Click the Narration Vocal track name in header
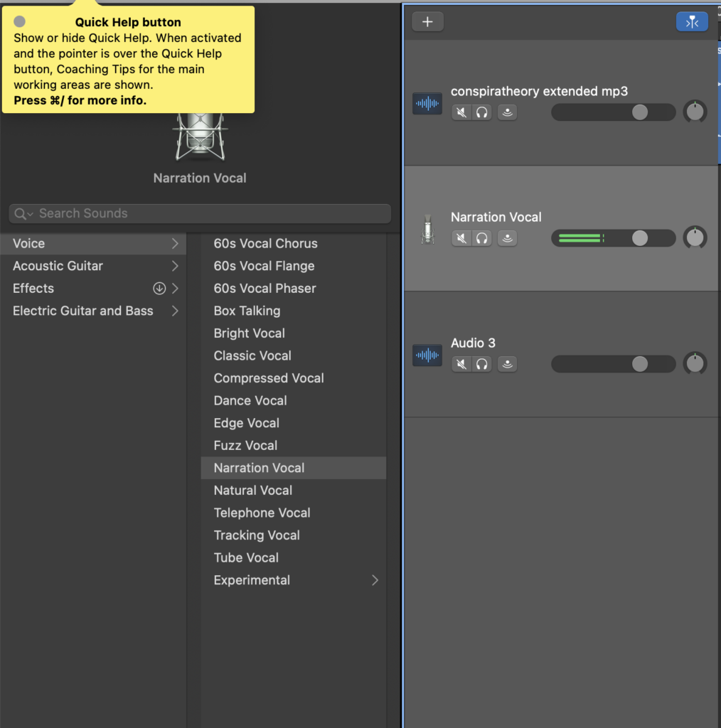Image resolution: width=721 pixels, height=728 pixels. tap(496, 217)
